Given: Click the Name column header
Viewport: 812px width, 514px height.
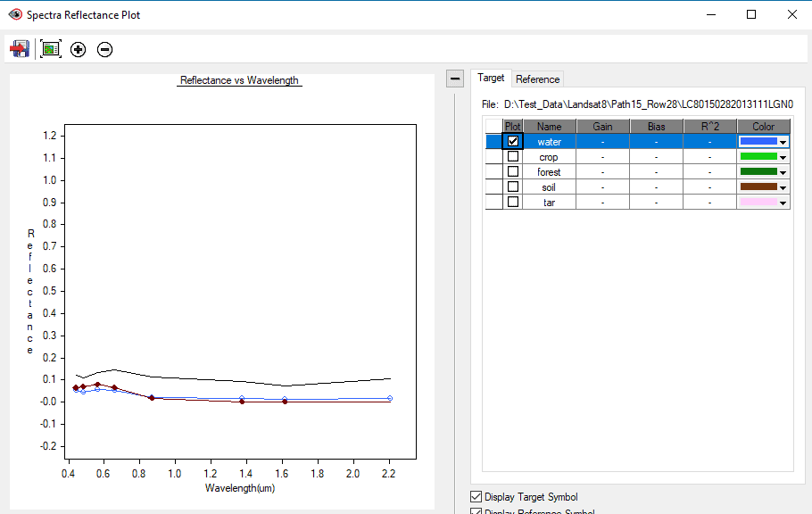Looking at the screenshot, I should pyautogui.click(x=549, y=127).
